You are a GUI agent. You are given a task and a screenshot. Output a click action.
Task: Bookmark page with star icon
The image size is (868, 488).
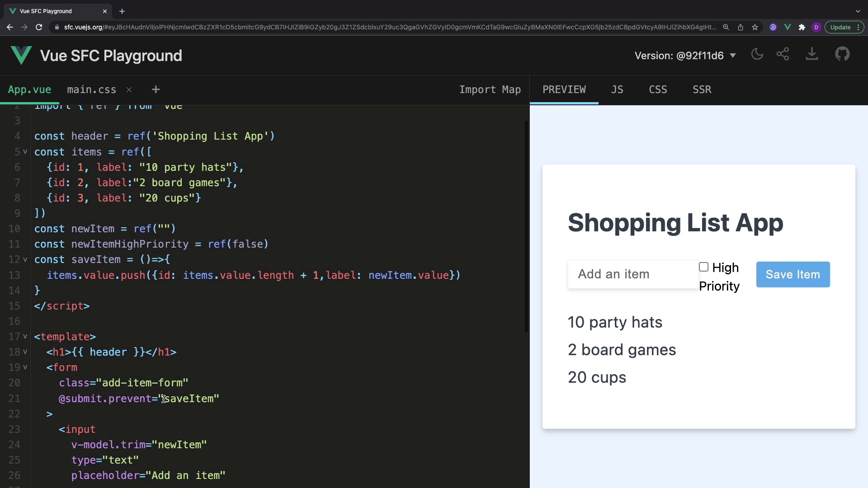(x=755, y=27)
